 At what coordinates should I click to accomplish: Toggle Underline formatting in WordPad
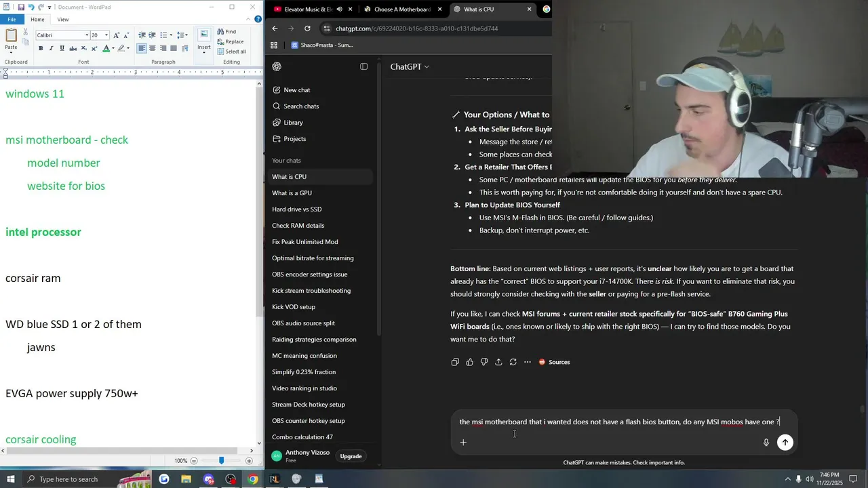(62, 48)
